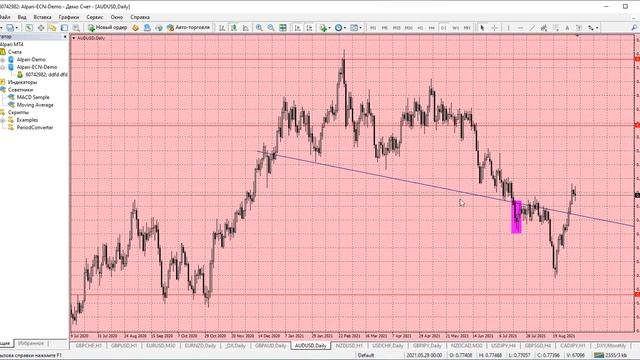The width and height of the screenshot is (640, 360).
Task: Switch chart to line chart mode
Action: pos(245,28)
